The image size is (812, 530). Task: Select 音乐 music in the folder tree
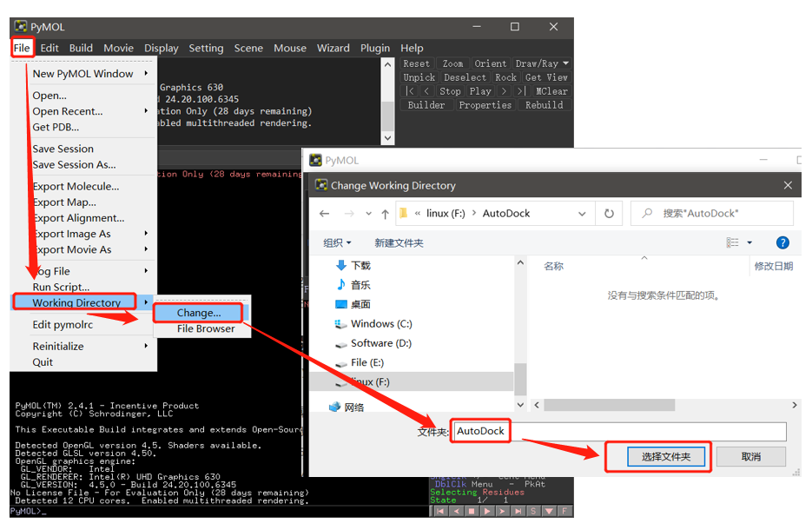pyautogui.click(x=353, y=285)
